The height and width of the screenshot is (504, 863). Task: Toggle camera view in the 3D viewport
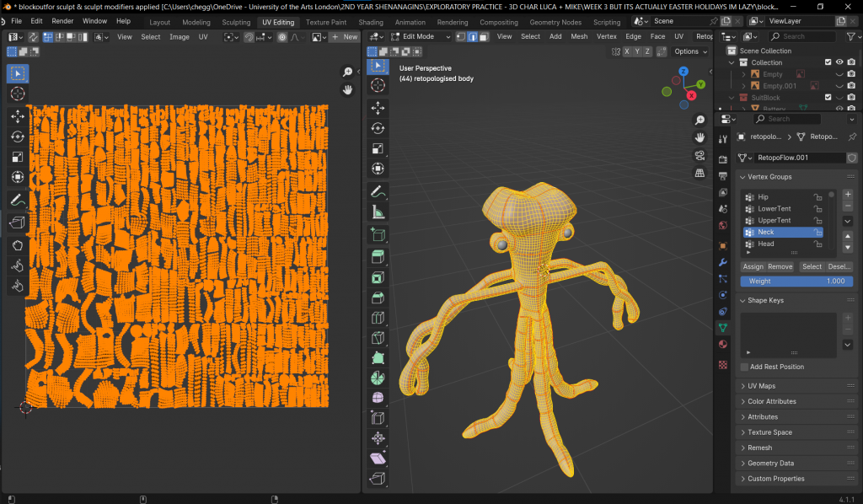click(x=700, y=156)
